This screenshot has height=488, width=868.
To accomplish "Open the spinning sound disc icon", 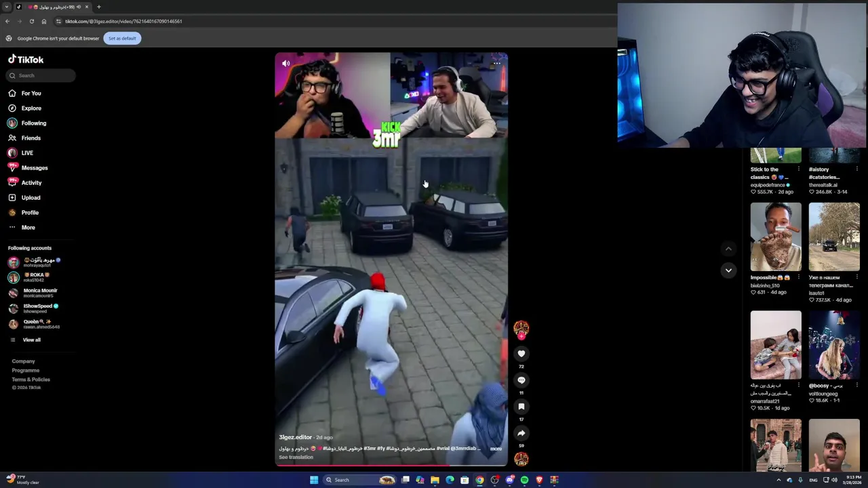I will point(521,459).
